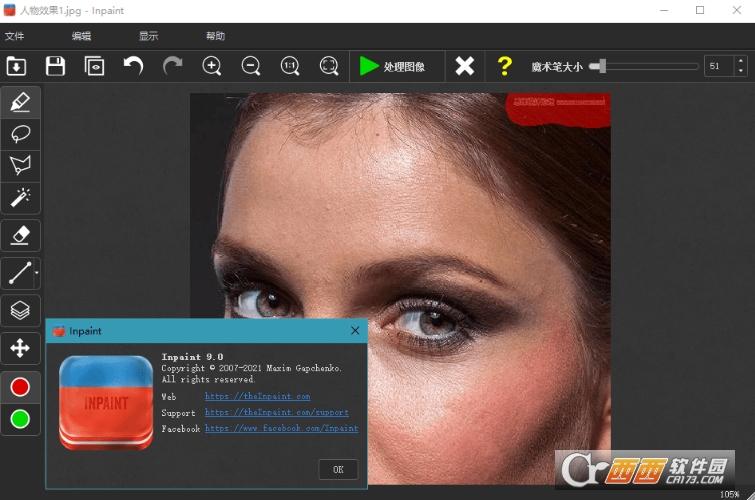Click the 魔术笔大小 size slider
755x500 pixels.
645,66
